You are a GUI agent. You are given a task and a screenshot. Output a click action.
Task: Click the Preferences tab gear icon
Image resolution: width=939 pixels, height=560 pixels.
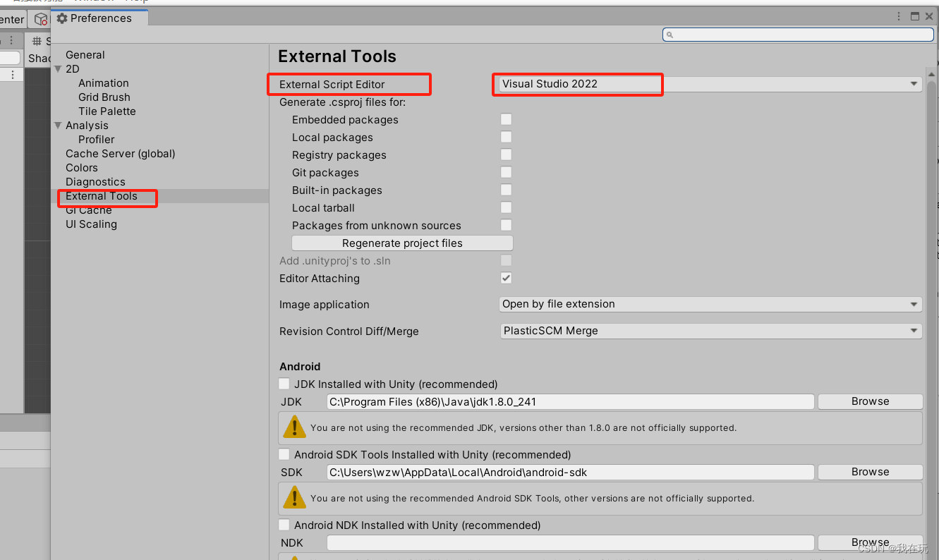point(62,18)
